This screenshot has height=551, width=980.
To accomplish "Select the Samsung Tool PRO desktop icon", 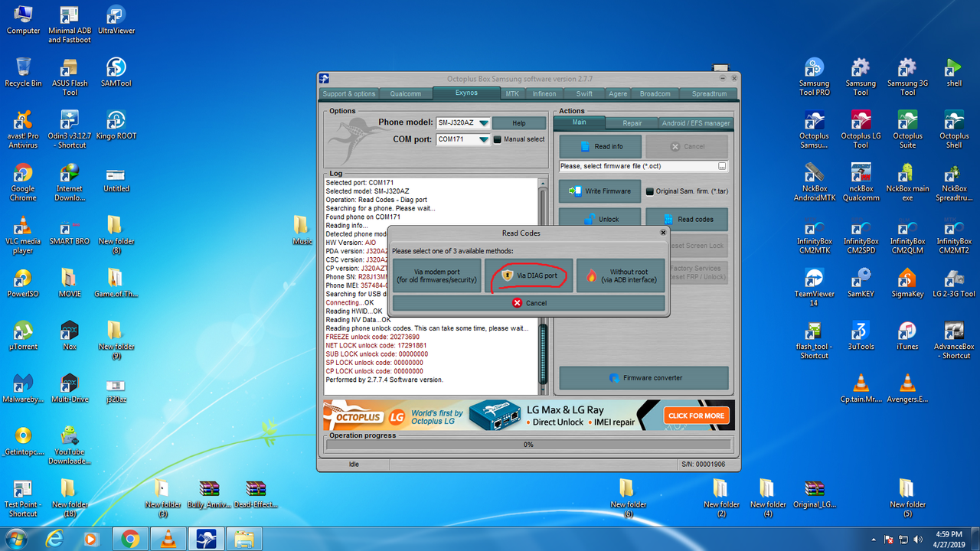I will point(814,77).
